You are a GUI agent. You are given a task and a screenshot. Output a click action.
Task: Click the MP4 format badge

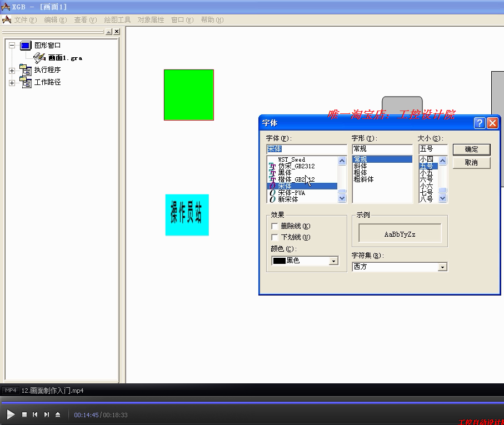pyautogui.click(x=11, y=391)
